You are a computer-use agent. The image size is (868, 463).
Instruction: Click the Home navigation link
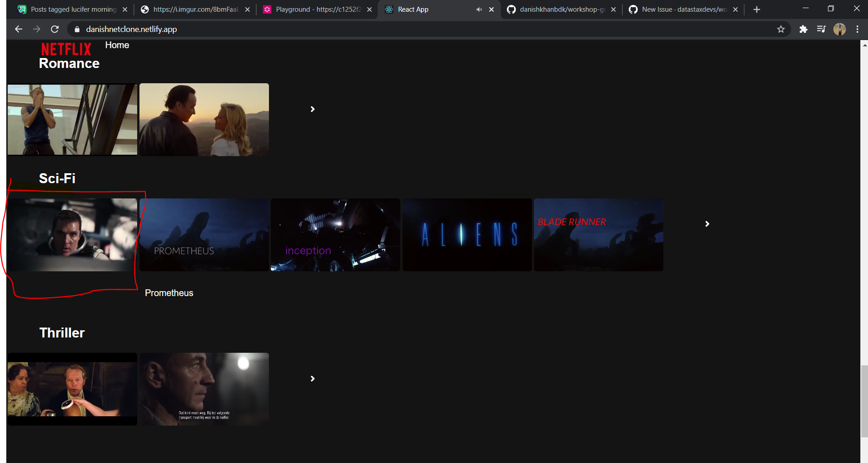tap(116, 45)
